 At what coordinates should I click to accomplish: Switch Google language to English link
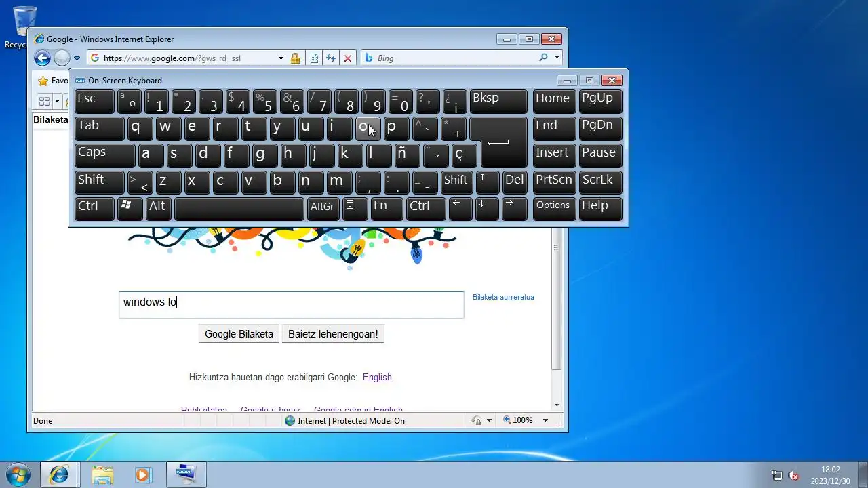pyautogui.click(x=377, y=377)
